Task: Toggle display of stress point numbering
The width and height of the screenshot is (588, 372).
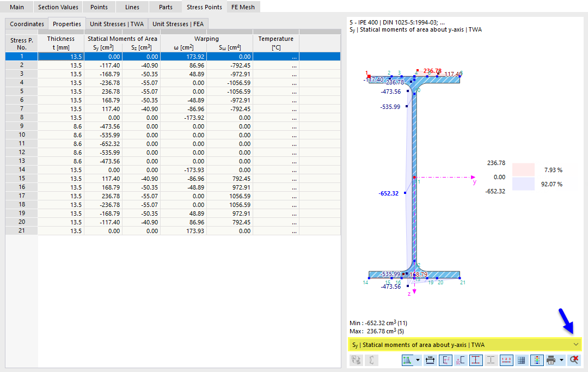Action: tap(506, 360)
